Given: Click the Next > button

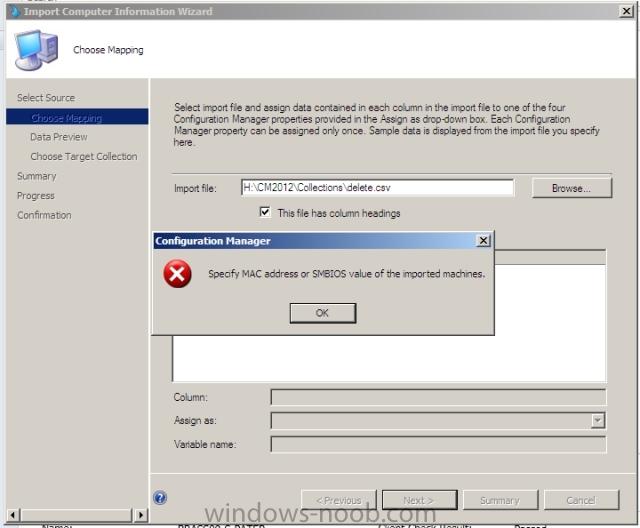Looking at the screenshot, I should 419,500.
